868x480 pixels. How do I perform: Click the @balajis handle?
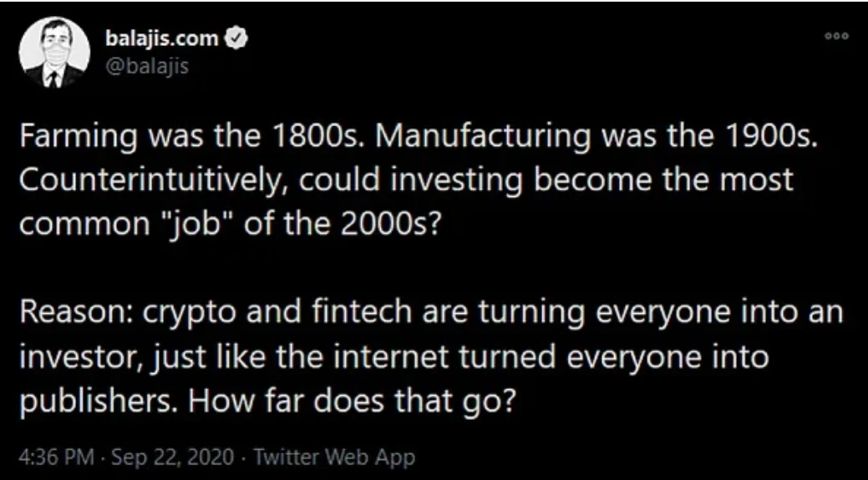coord(147,67)
